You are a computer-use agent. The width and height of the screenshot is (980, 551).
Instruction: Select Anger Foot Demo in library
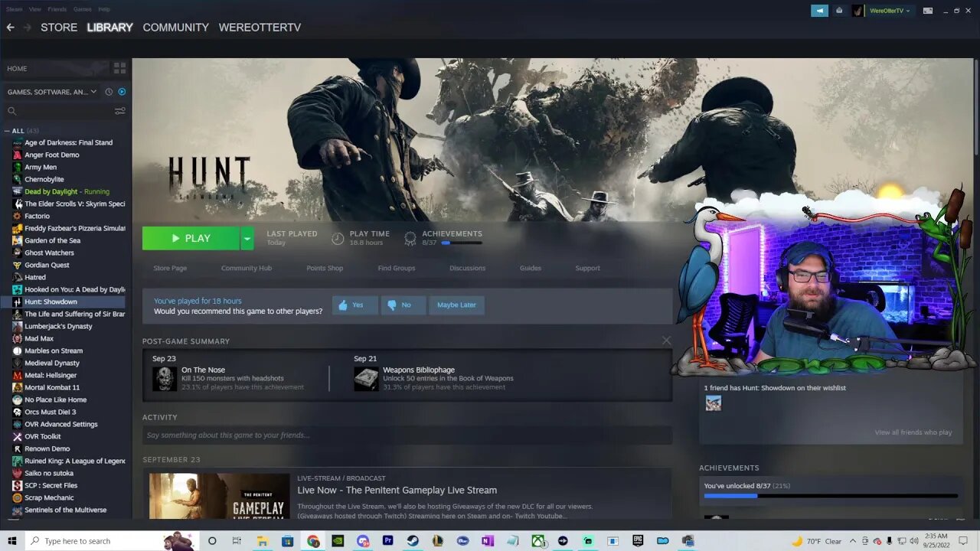click(51, 155)
